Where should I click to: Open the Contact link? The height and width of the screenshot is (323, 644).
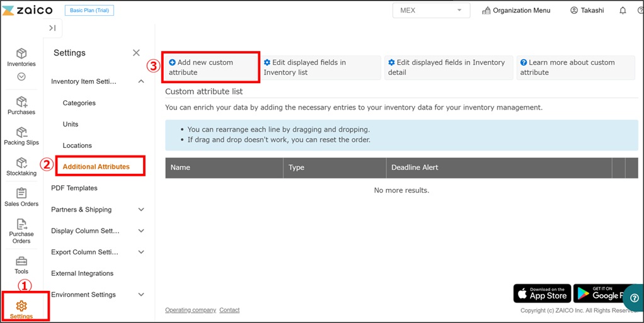pos(229,310)
